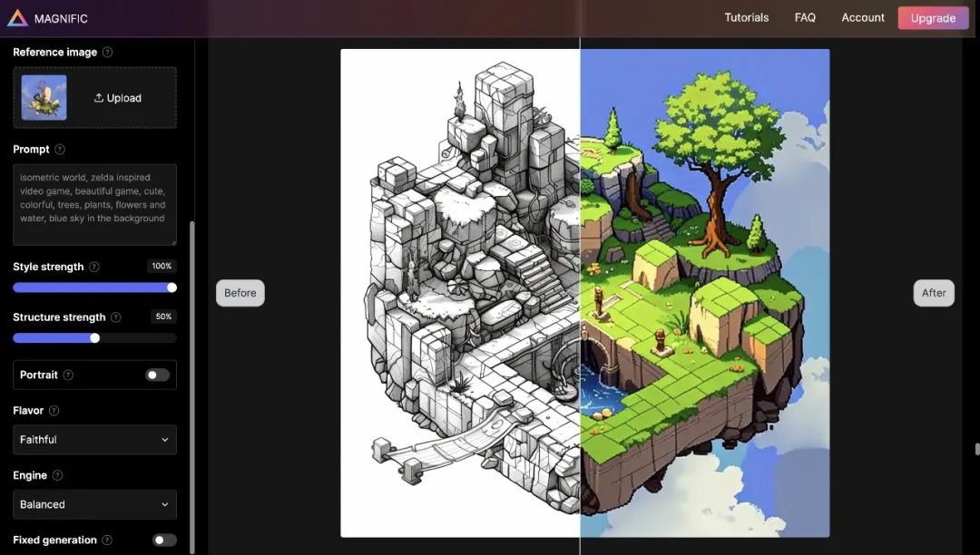Open the Tutorials page
The width and height of the screenshot is (980, 555).
coord(746,17)
